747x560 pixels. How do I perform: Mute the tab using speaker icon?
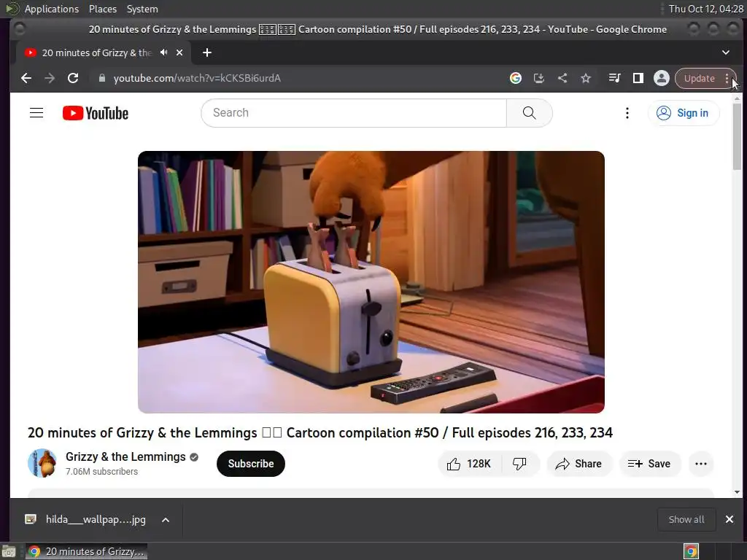point(164,52)
